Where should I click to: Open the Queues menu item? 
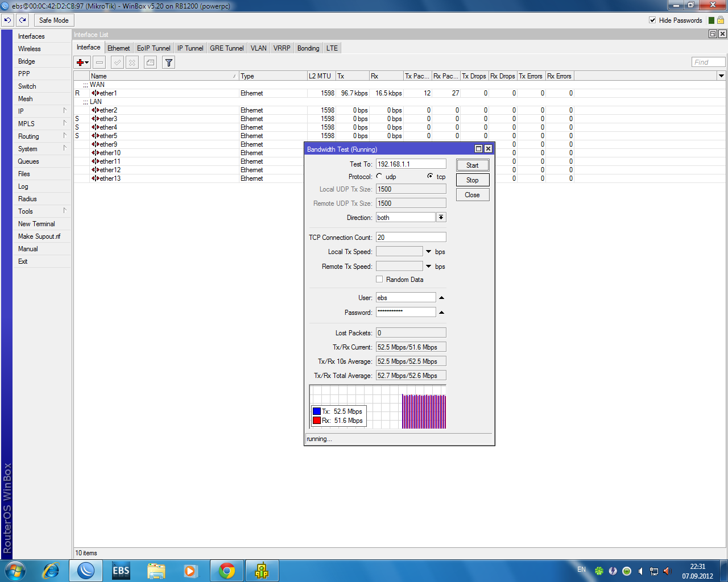(x=43, y=161)
